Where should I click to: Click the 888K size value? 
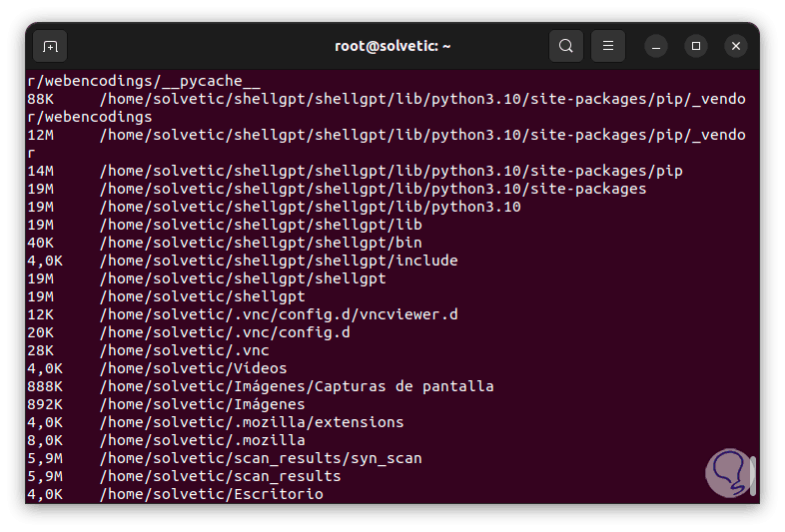[45, 386]
